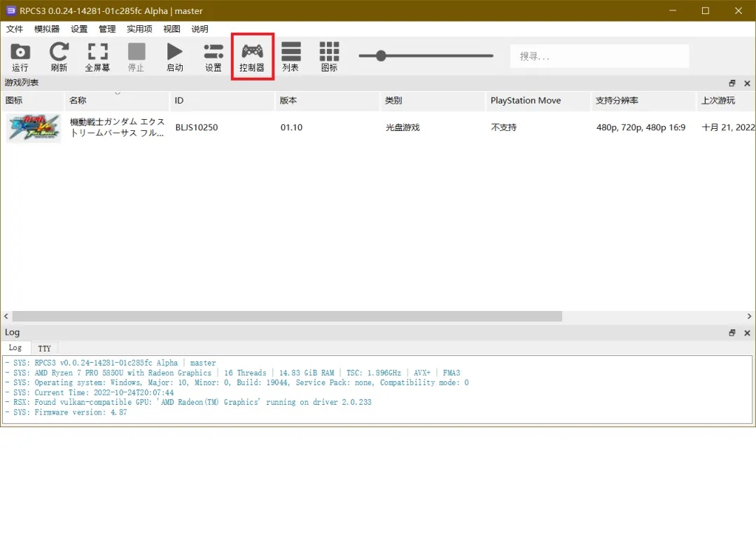Open the 文件 menu

click(x=15, y=29)
